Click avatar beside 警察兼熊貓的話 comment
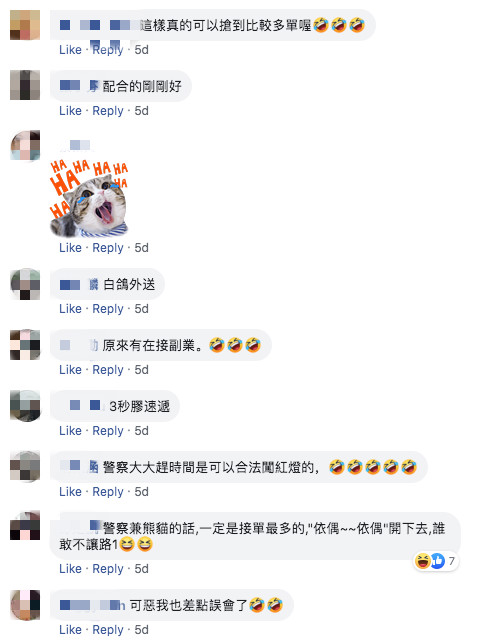The image size is (493, 640). (x=25, y=525)
